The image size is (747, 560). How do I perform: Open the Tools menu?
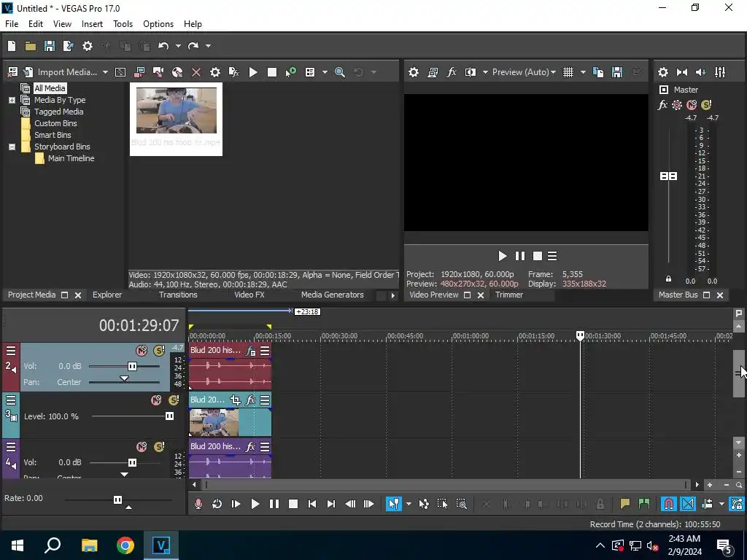pos(123,24)
